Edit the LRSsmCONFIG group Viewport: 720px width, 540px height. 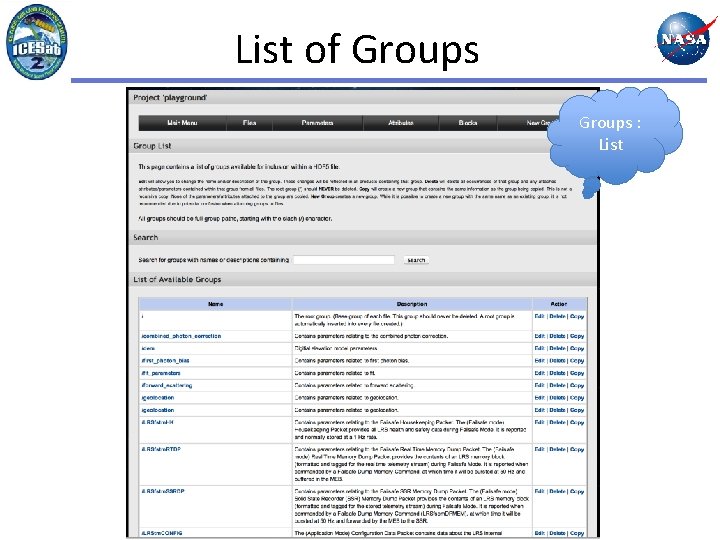point(540,533)
